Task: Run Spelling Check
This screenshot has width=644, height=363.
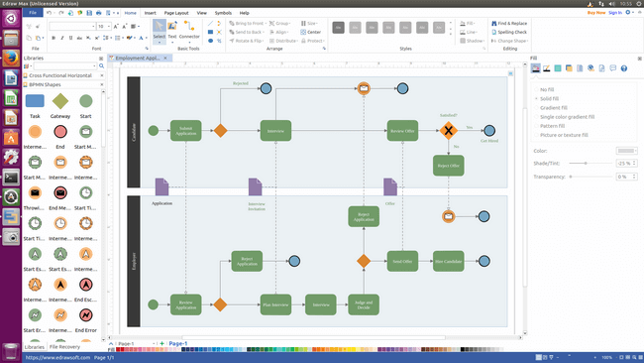Action: 509,32
